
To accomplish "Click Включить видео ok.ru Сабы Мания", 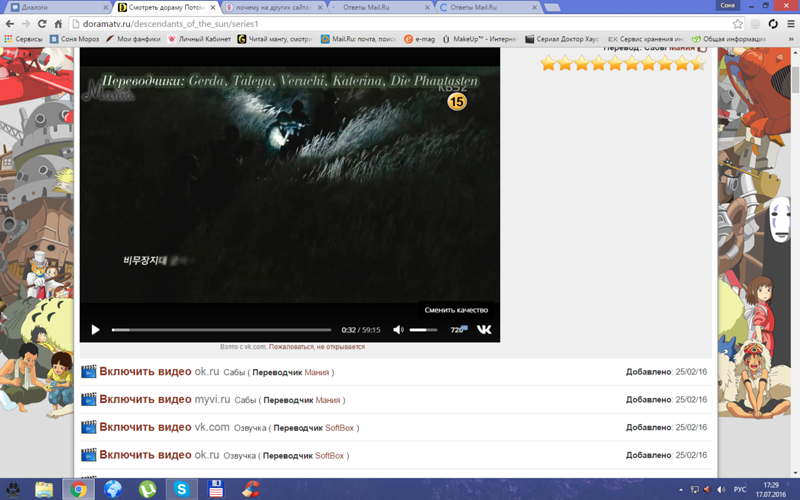I will [x=159, y=371].
